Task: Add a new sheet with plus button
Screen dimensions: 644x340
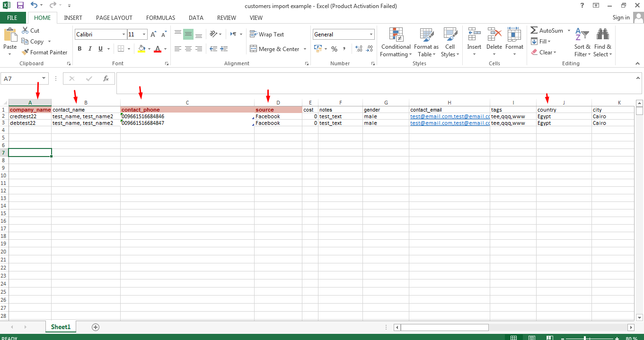Action: (96, 327)
